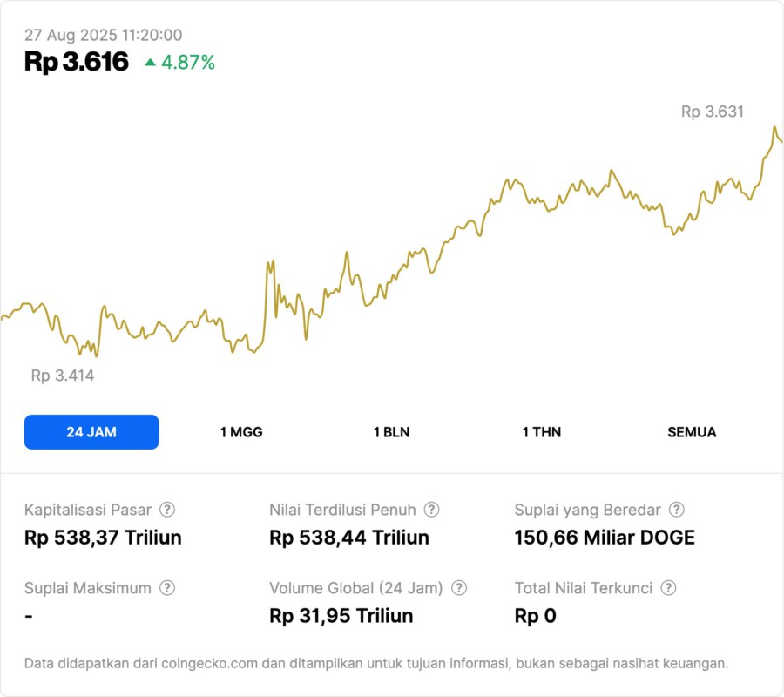Click the Rp 3.414 low price label
The width and height of the screenshot is (784, 697).
63,376
